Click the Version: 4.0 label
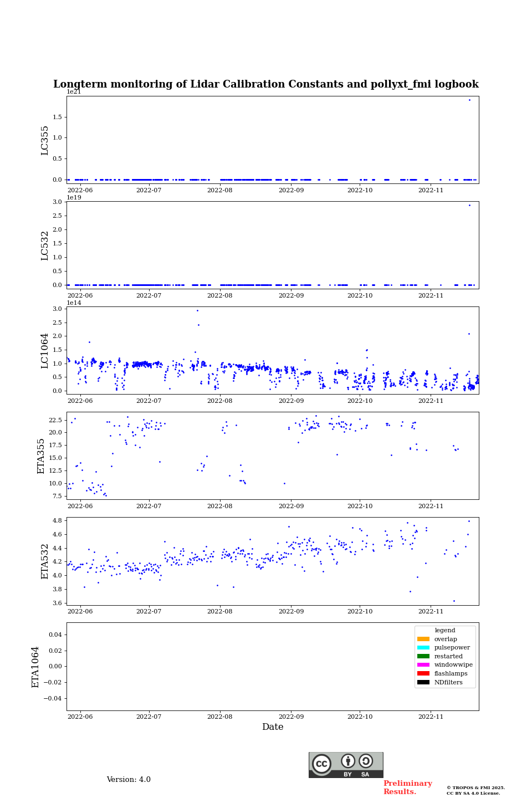Image resolution: width=532 pixels, height=798 pixels. (x=129, y=780)
